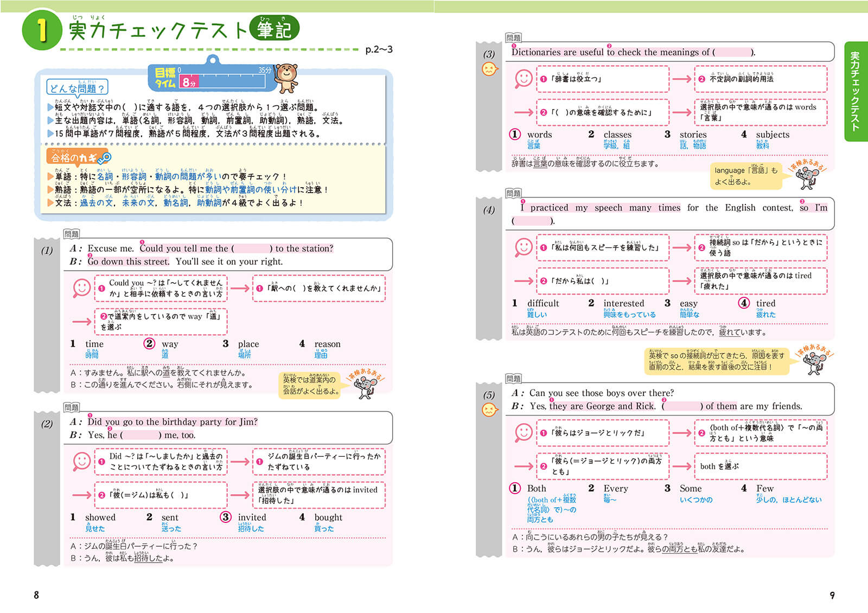This screenshot has height=613, width=868.
Task: Click the circled 2 answer mark beside way
Action: pos(149,343)
